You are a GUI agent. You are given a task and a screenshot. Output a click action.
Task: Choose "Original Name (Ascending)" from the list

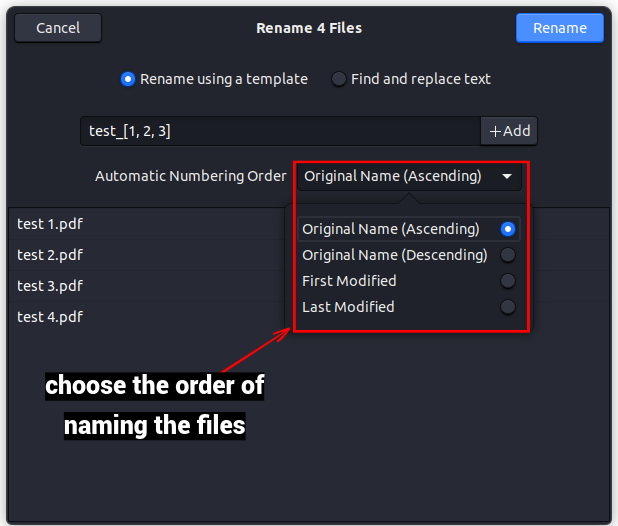pyautogui.click(x=391, y=229)
